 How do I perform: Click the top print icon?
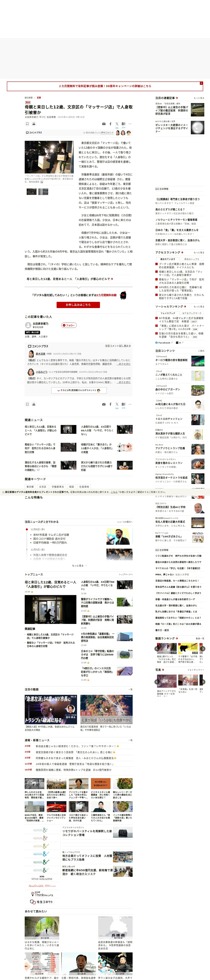pyautogui.click(x=34, y=124)
